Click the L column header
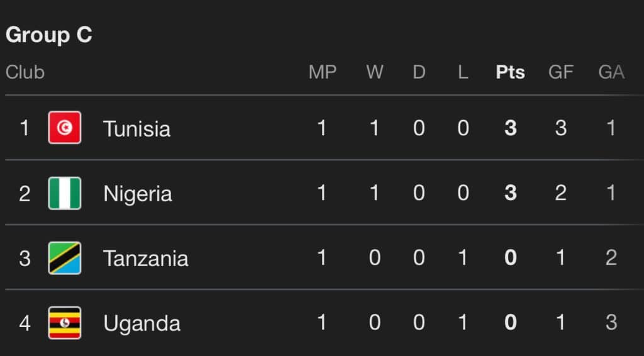Viewport: 644px width, 356px height. [463, 72]
